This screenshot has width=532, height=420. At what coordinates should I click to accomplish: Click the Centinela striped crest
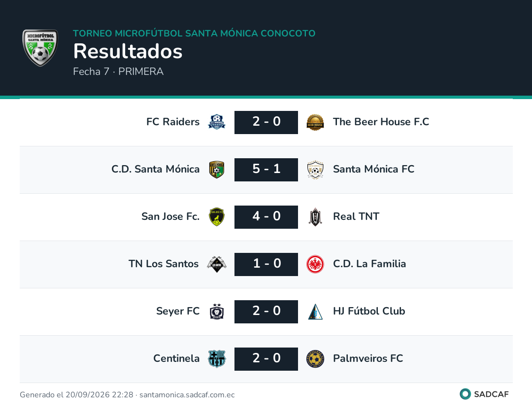click(216, 359)
